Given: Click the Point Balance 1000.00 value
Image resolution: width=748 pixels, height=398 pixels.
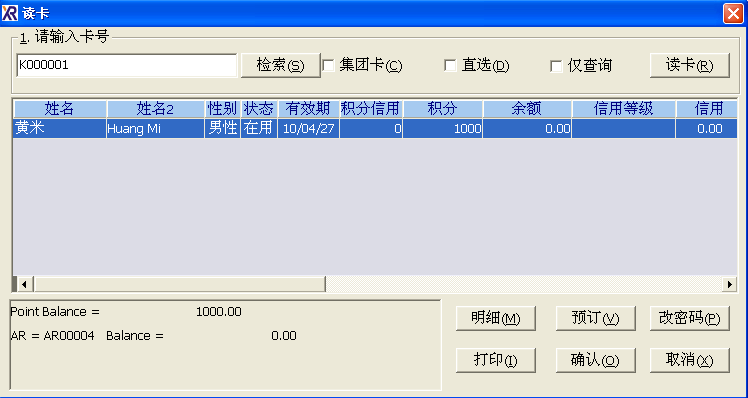Looking at the screenshot, I should coord(219,312).
